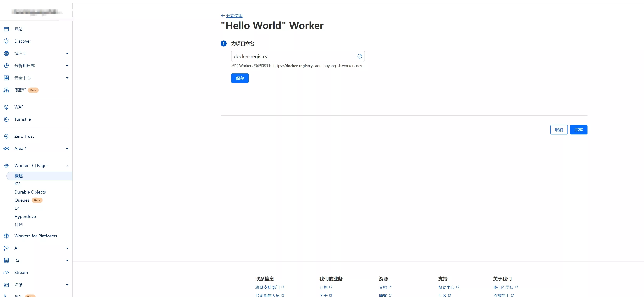644x297 pixels.
Task: Click the 开始使用 link
Action: pyautogui.click(x=234, y=16)
